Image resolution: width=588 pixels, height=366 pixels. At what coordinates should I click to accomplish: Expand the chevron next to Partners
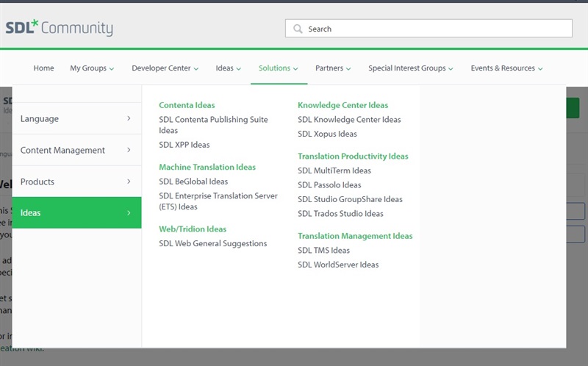348,68
